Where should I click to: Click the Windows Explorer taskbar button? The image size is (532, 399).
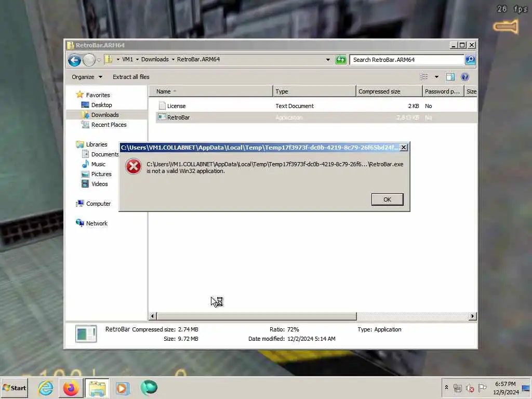pos(97,388)
